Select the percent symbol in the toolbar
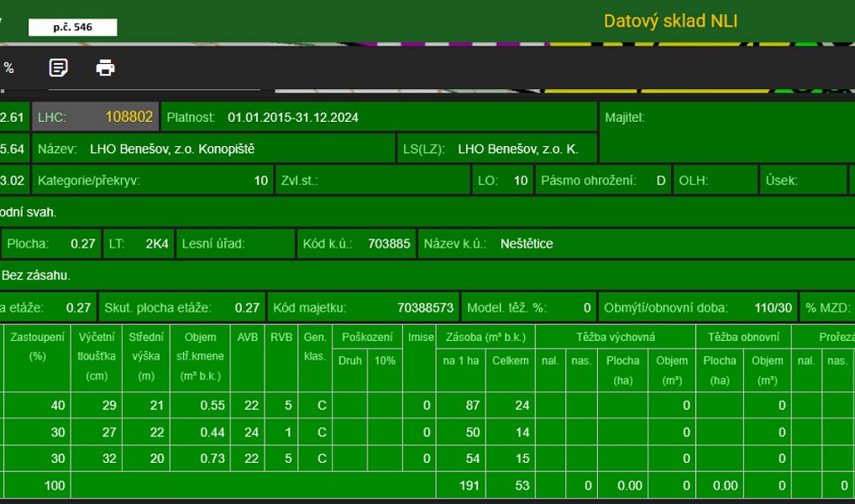This screenshot has width=855, height=504. (x=8, y=68)
